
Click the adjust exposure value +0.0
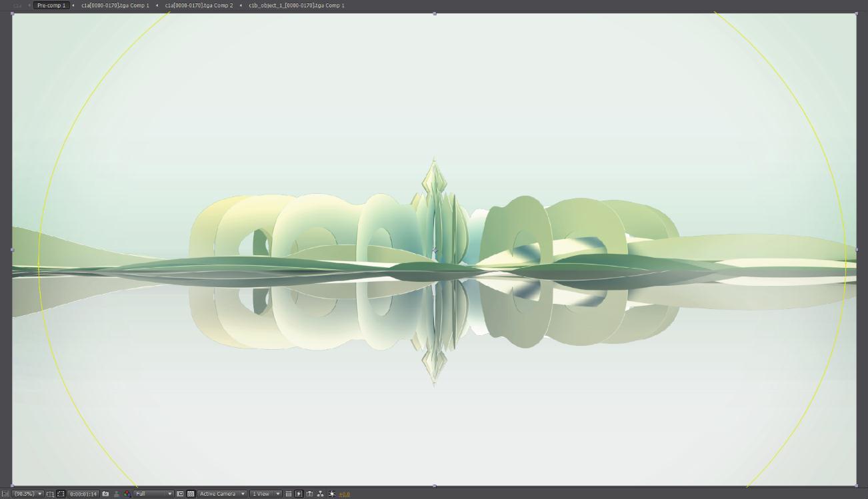344,494
